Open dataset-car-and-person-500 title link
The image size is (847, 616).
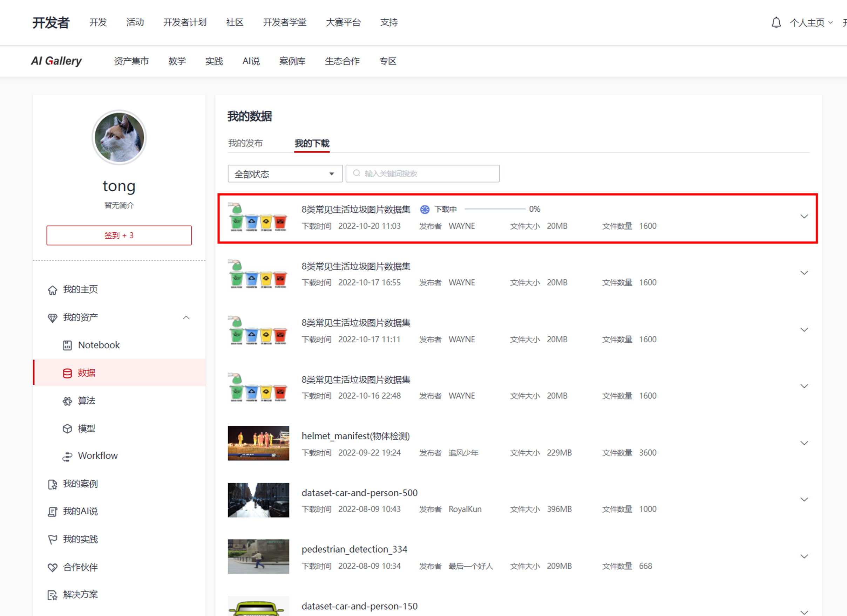click(359, 493)
